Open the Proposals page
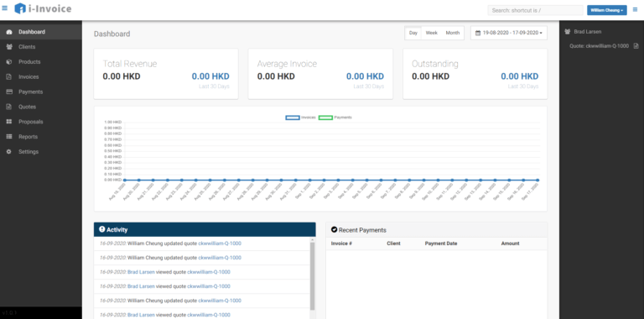Screen dimensions: 644x319 (x=40, y=122)
